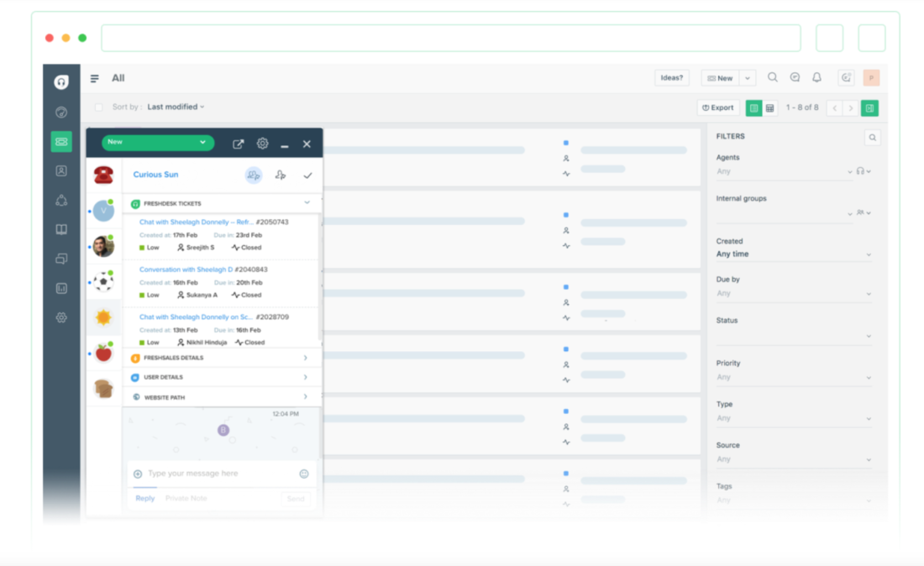Open the Contacts icon in the left sidebar
Screen dimensions: 924x566
click(60, 171)
